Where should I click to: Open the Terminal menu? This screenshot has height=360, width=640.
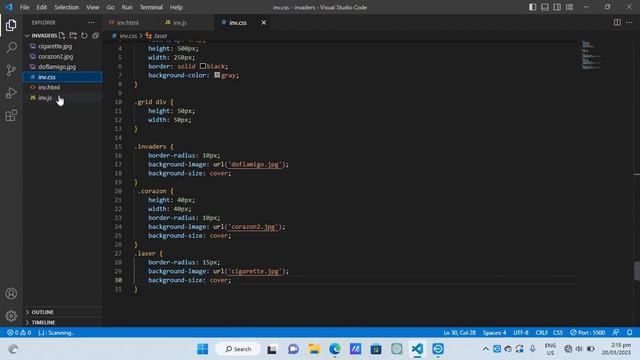pos(151,7)
